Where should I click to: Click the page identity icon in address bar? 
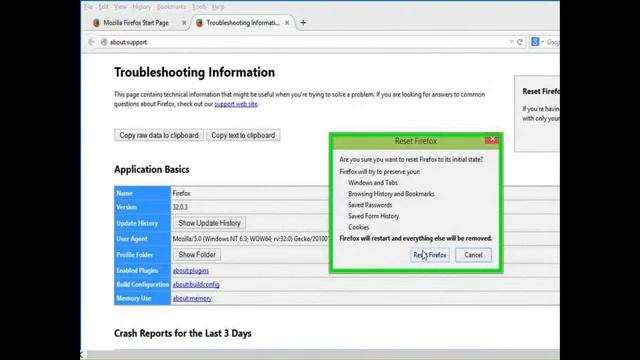click(104, 42)
